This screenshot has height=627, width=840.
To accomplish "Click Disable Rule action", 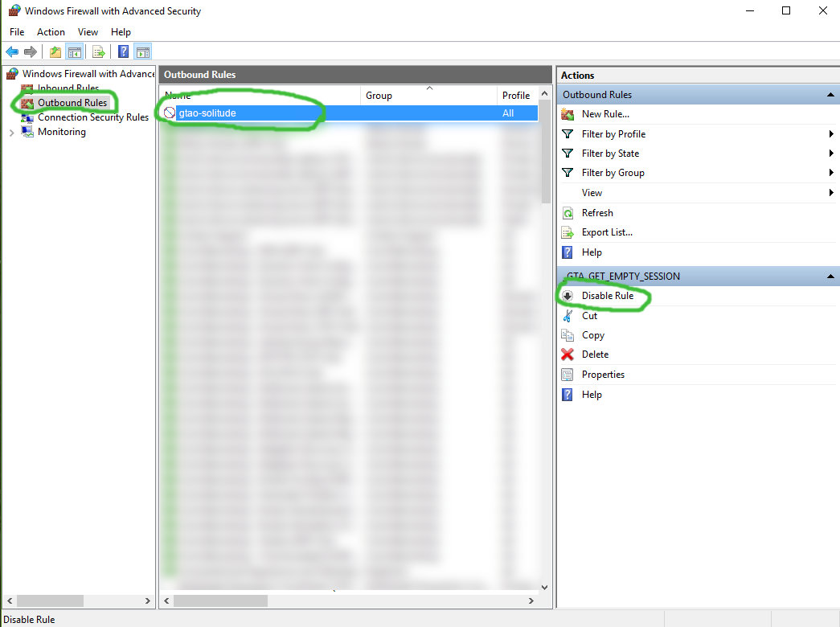I will click(x=608, y=296).
